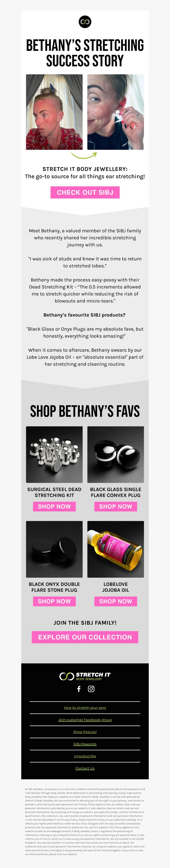Open Bethany's ear stretching photo
170x868 pixels.
pos(115,112)
